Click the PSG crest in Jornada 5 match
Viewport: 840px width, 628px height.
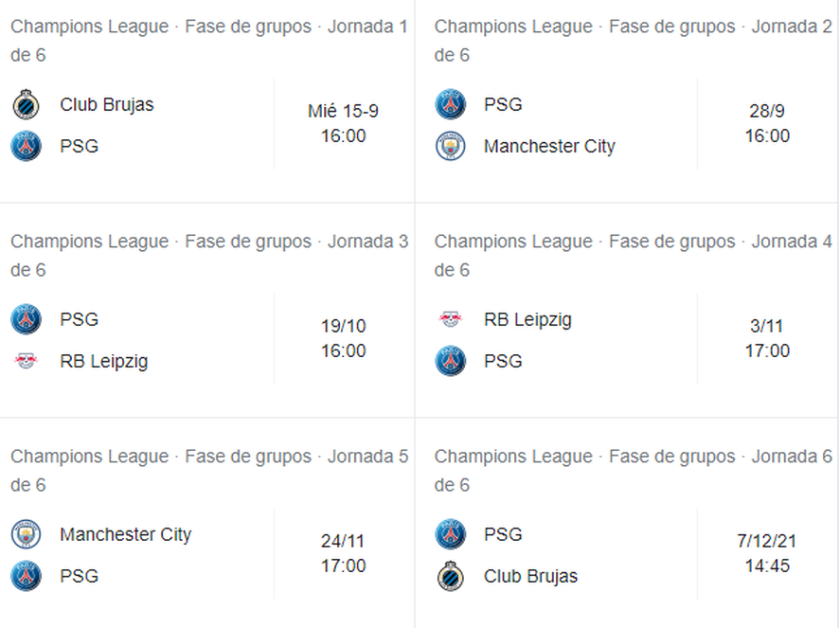point(27,576)
